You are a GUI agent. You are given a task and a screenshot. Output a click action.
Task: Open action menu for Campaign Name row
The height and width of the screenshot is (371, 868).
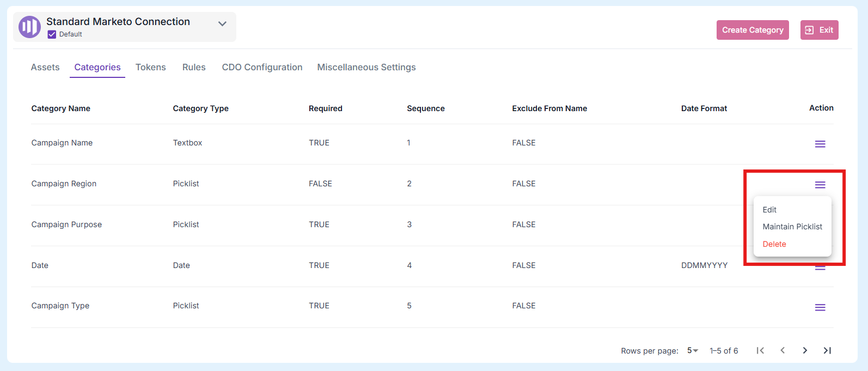click(820, 144)
